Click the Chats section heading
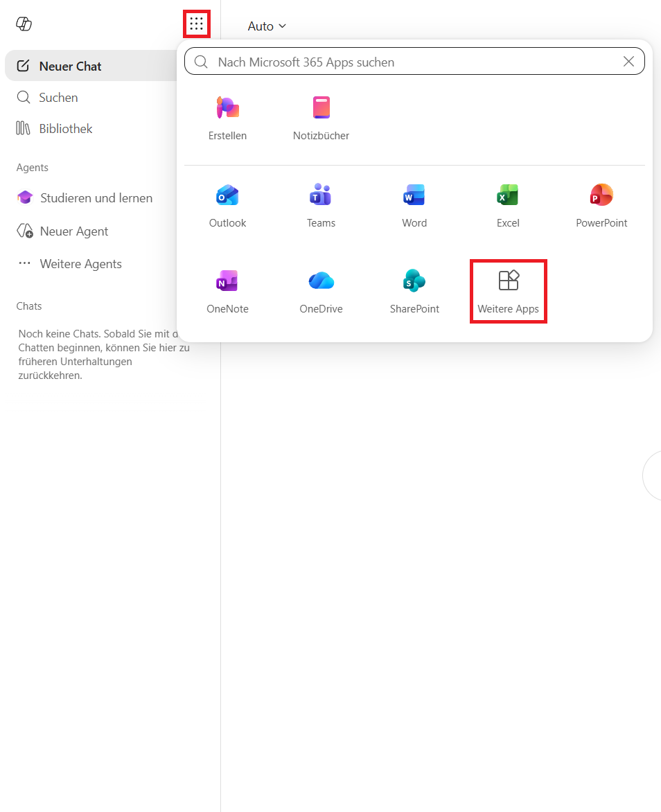The height and width of the screenshot is (812, 661). pyautogui.click(x=29, y=306)
